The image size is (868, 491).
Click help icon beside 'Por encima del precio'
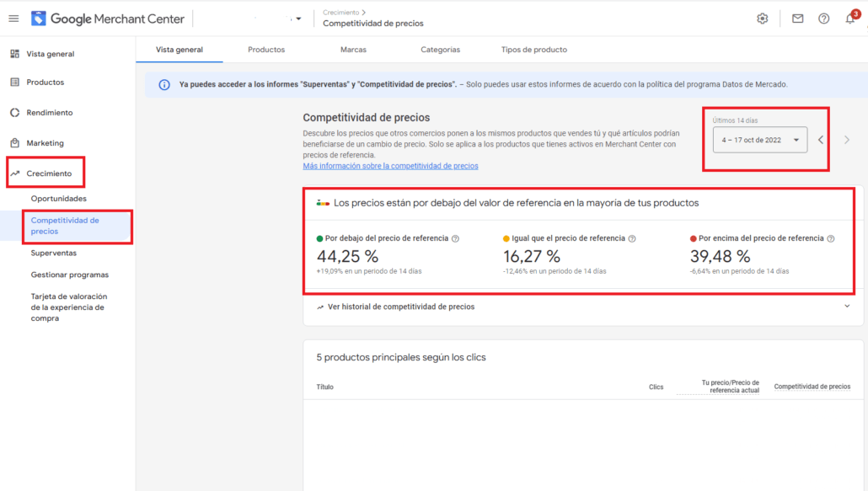pos(831,238)
